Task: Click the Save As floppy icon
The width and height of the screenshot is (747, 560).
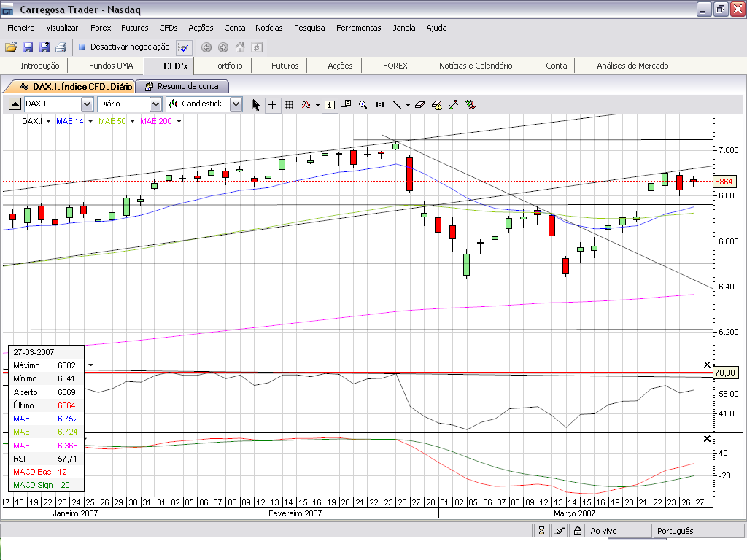Action: [44, 47]
